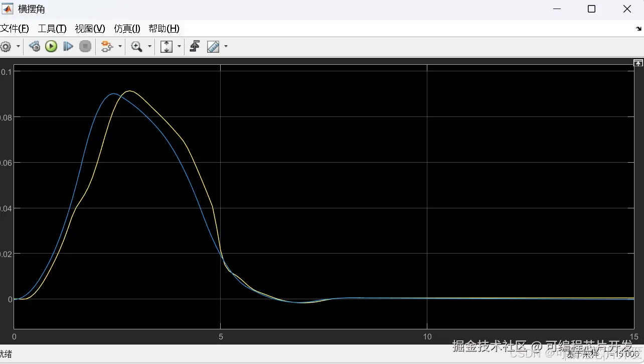The image size is (644, 364).
Task: Select the zoom in magnifier tool
Action: [136, 47]
